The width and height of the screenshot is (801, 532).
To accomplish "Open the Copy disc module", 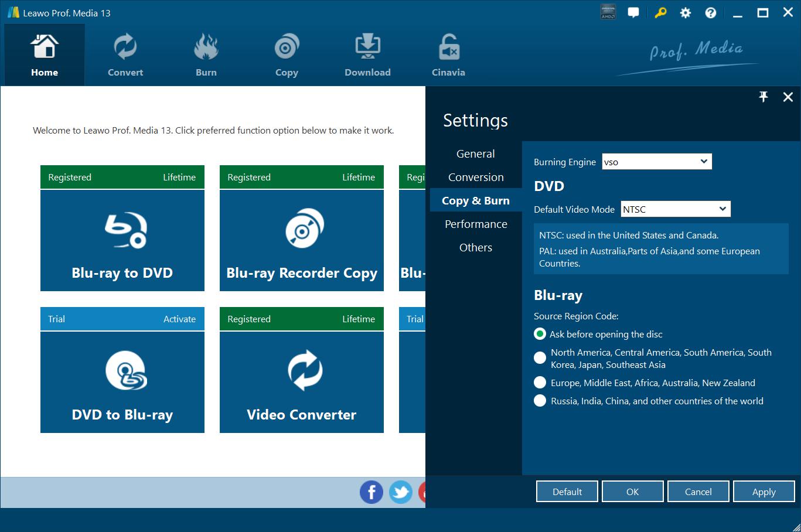I will [287, 56].
